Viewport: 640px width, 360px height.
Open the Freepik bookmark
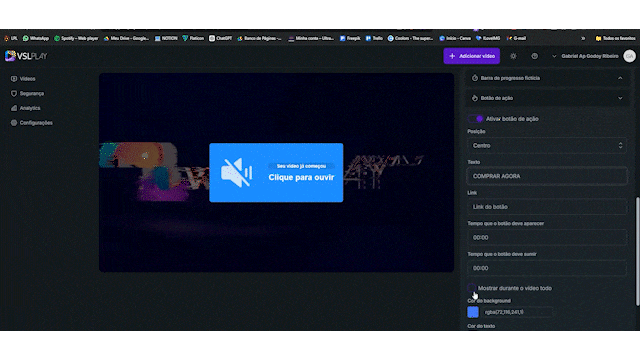coord(350,38)
